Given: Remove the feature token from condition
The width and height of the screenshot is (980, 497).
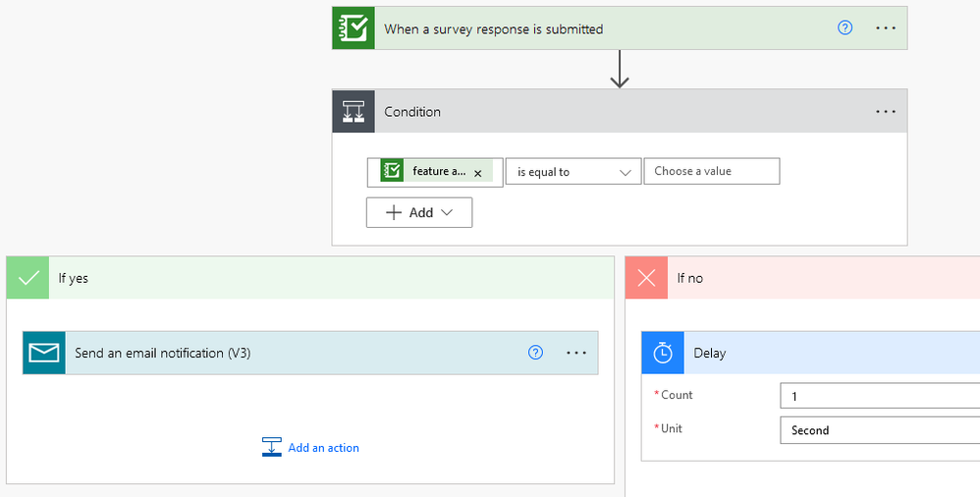Looking at the screenshot, I should click(x=478, y=173).
